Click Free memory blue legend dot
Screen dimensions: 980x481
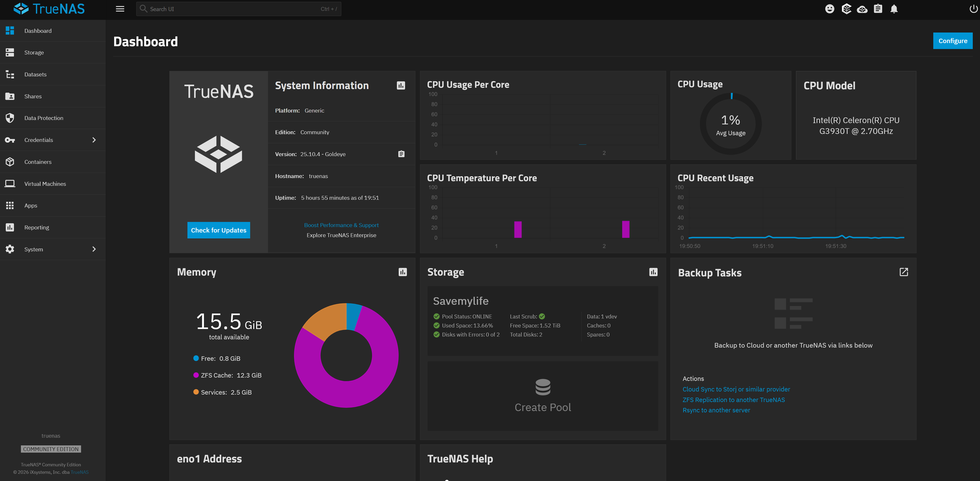tap(196, 358)
